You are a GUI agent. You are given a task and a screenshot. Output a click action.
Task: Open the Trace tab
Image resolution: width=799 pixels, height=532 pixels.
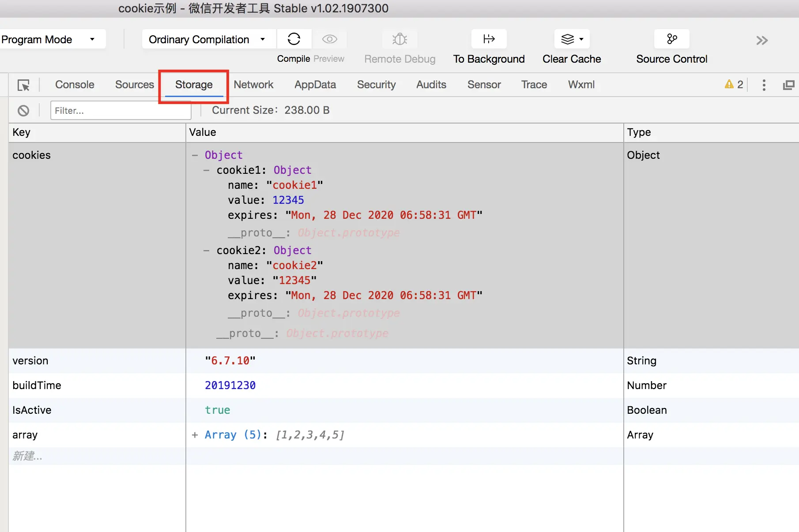[534, 85]
